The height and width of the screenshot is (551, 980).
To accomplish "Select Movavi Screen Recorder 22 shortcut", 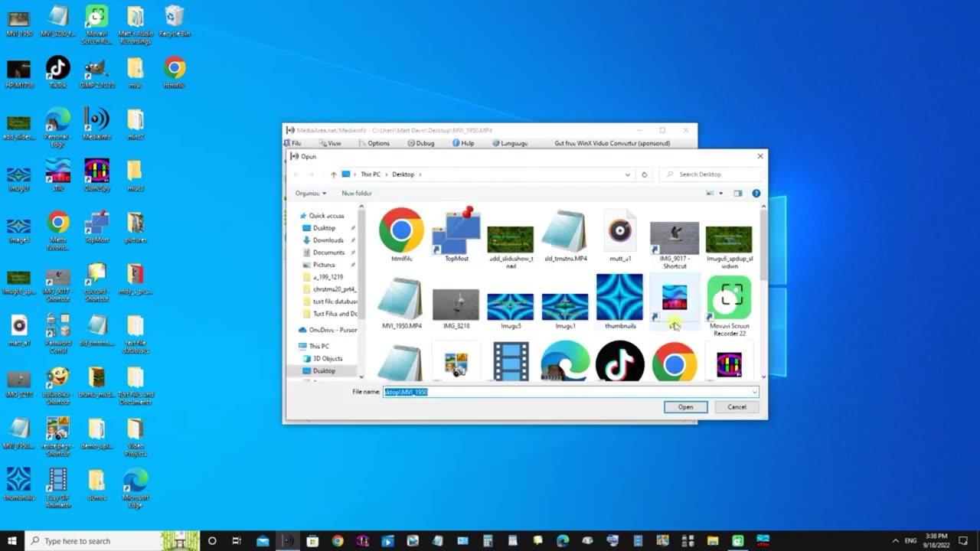I will pyautogui.click(x=729, y=306).
